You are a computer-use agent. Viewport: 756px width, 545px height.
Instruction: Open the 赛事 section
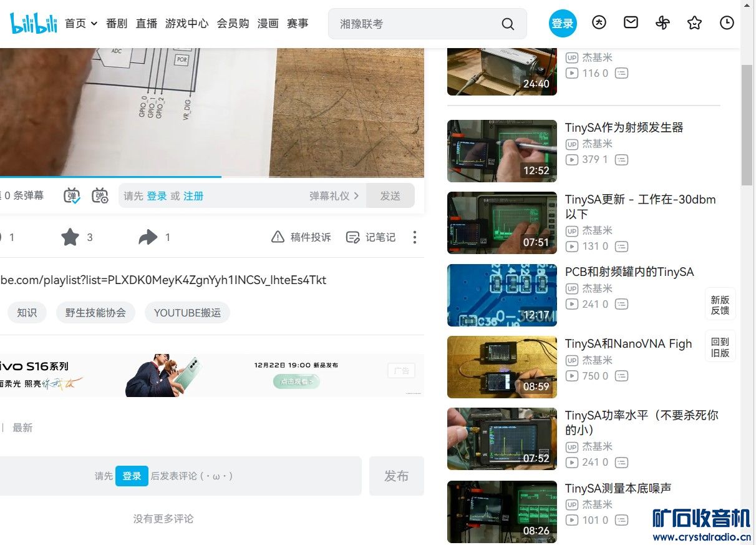(298, 23)
